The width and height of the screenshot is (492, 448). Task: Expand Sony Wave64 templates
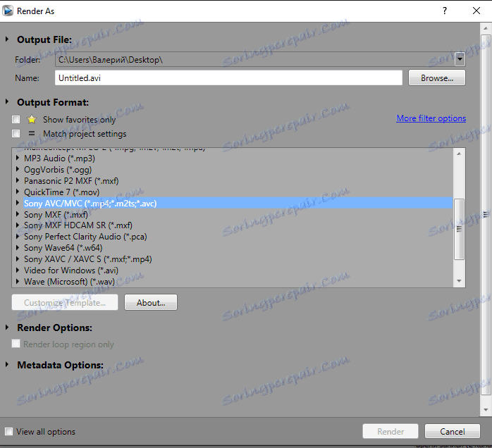click(18, 248)
